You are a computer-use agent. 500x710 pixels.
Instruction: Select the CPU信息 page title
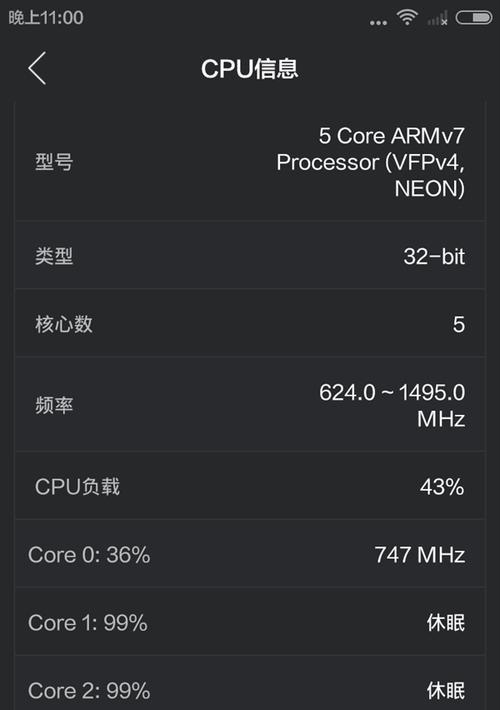pos(250,69)
